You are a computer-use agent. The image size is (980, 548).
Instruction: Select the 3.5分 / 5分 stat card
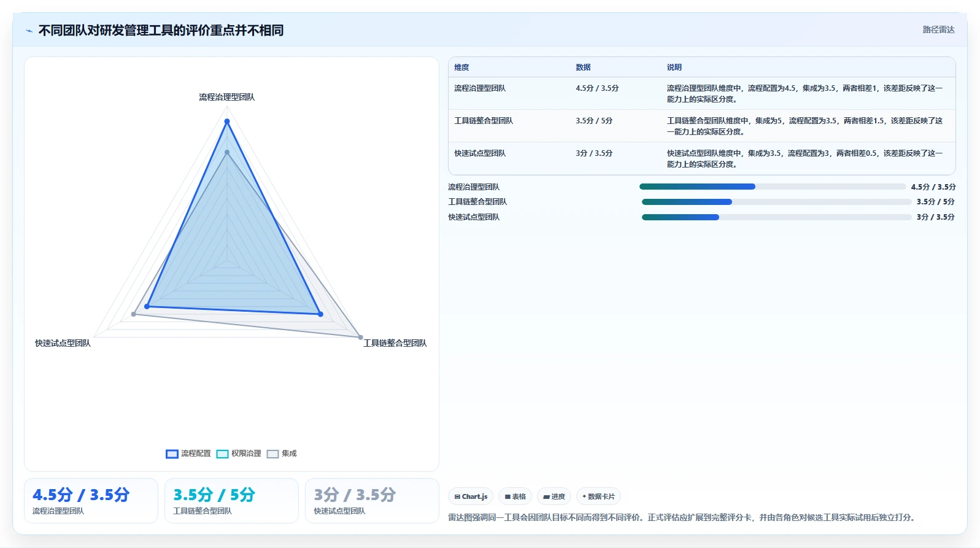(x=231, y=501)
